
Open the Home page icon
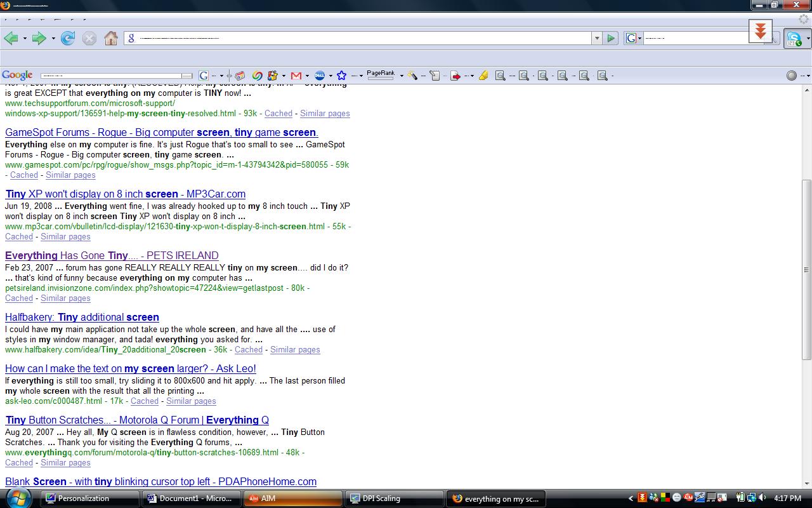[x=111, y=38]
